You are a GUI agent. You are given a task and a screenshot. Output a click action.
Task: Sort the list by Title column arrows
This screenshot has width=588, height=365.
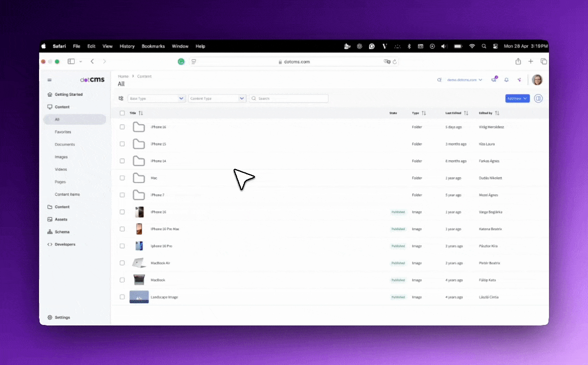click(x=141, y=113)
